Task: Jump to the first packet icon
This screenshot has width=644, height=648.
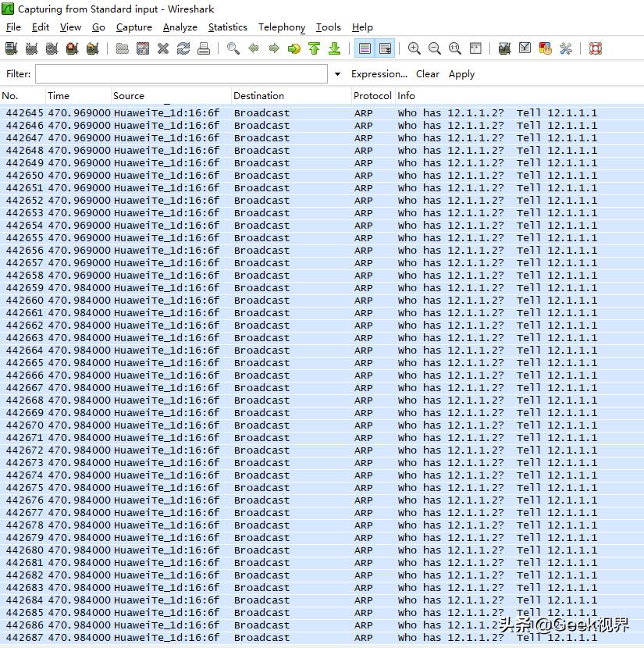Action: coord(315,48)
